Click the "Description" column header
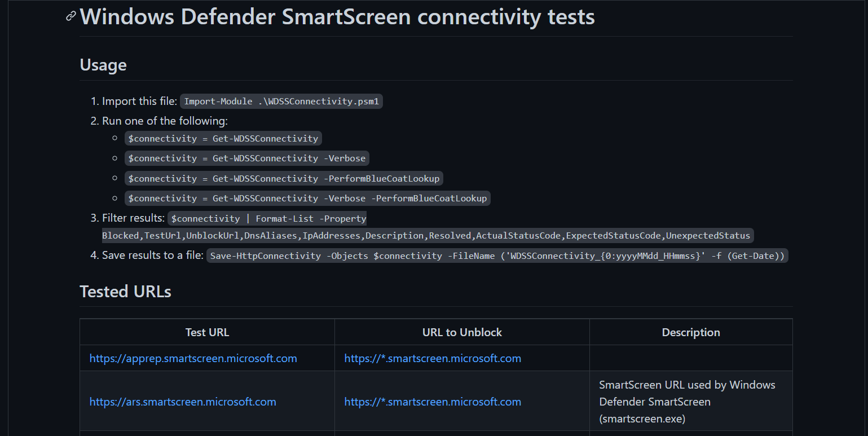 691,332
